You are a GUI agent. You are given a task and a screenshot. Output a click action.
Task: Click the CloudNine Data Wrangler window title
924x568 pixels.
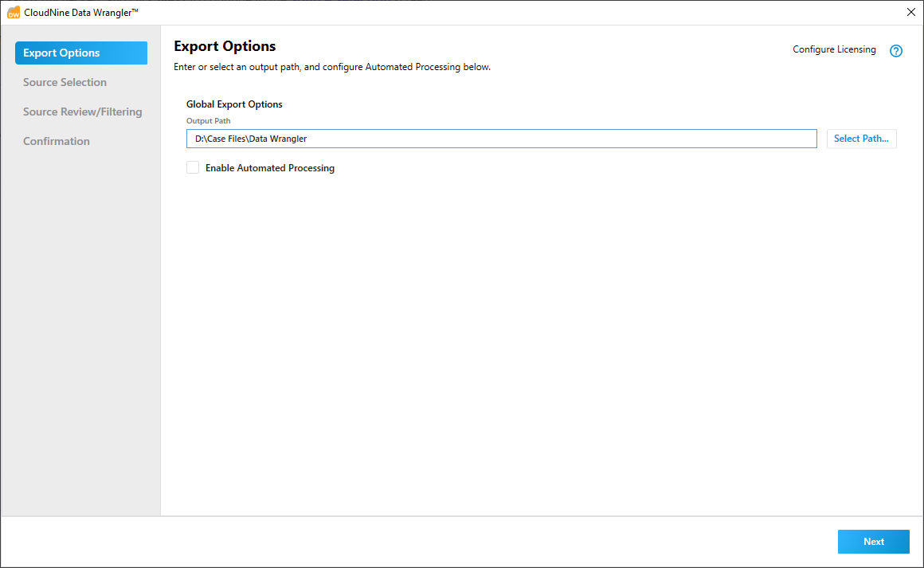click(81, 13)
